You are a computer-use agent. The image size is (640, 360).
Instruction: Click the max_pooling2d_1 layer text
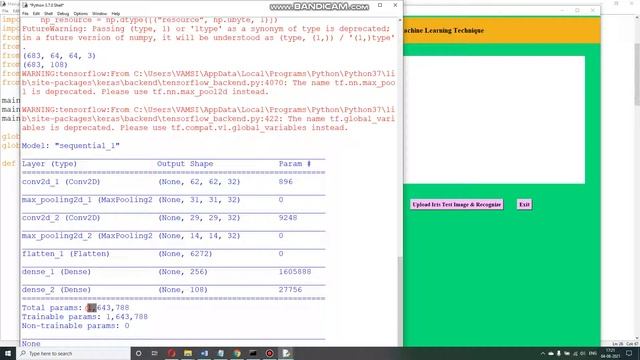click(87, 200)
